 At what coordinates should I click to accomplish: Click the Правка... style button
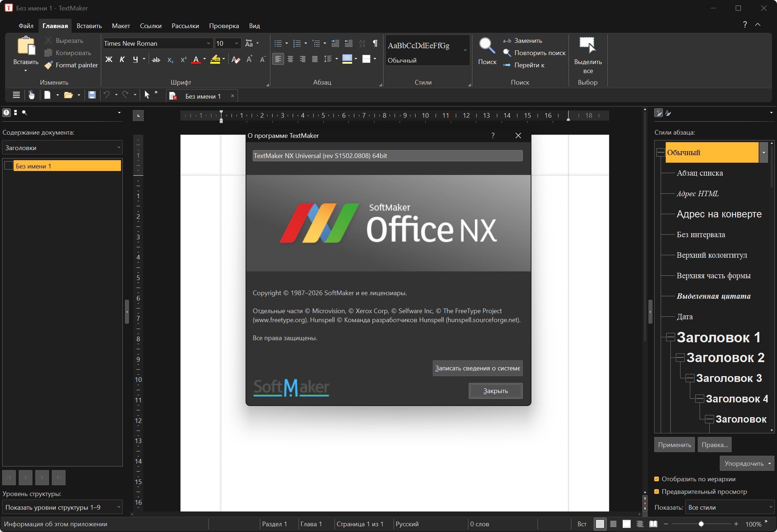point(714,445)
